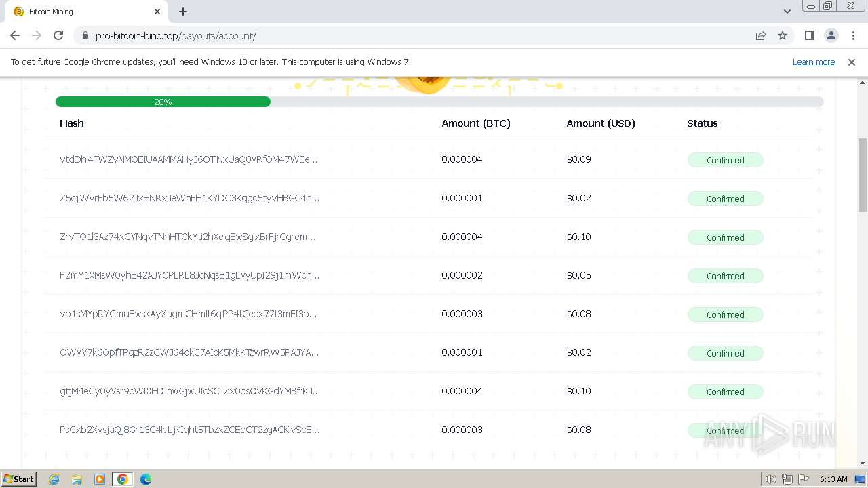This screenshot has height=488, width=868.
Task: Dismiss the Chrome update notification bar
Action: 852,62
